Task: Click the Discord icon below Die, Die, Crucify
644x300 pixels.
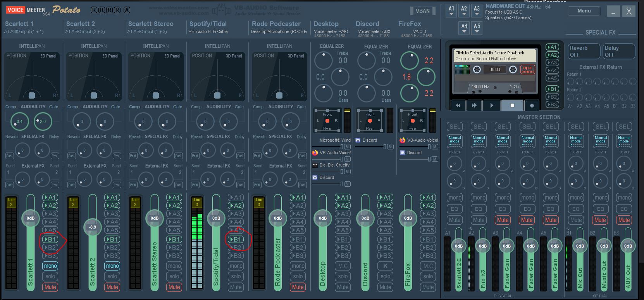Action: point(315,177)
